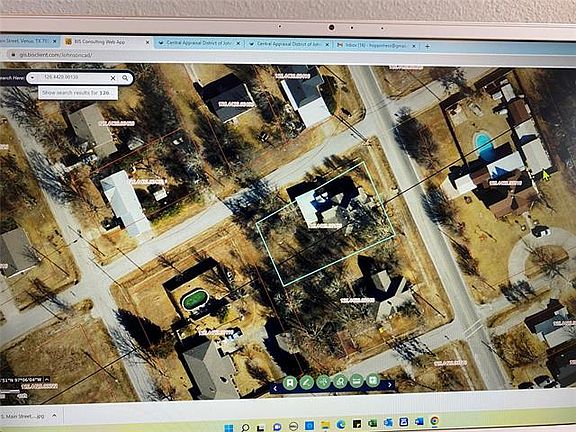Open Sticky Notes black taskbar icon

357,424
